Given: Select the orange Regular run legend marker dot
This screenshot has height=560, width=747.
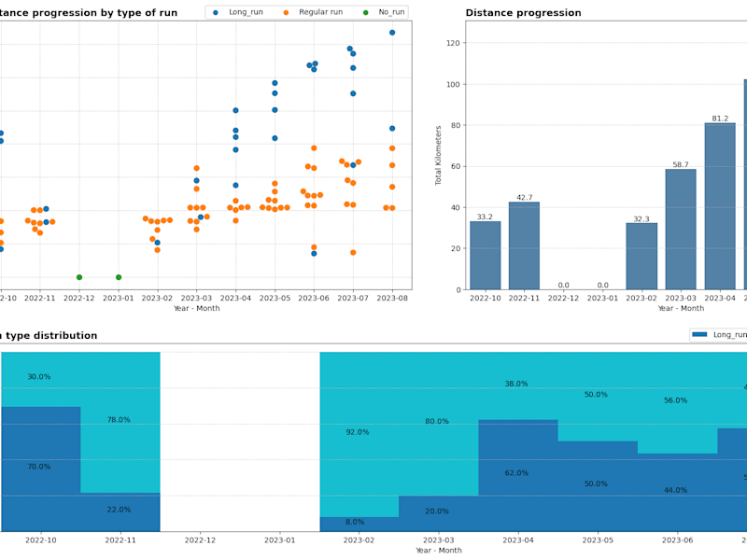Looking at the screenshot, I should point(286,13).
